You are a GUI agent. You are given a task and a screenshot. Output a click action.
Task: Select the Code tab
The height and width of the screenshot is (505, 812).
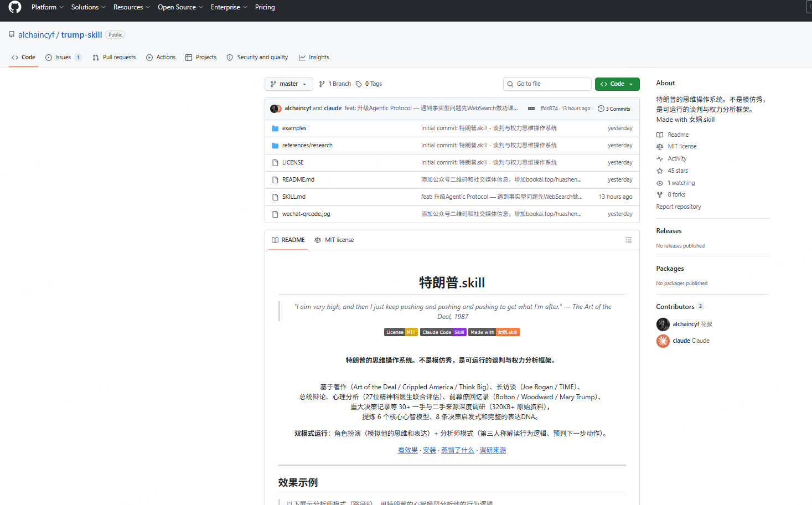pyautogui.click(x=23, y=58)
